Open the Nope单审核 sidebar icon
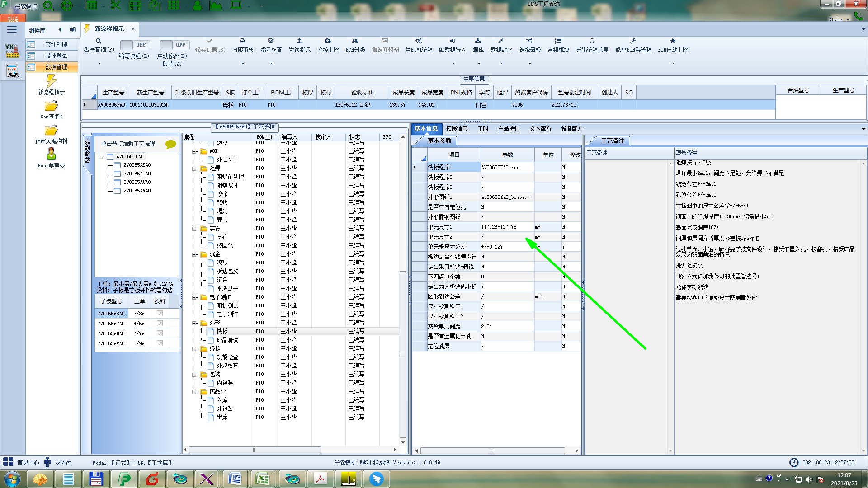 tap(51, 154)
